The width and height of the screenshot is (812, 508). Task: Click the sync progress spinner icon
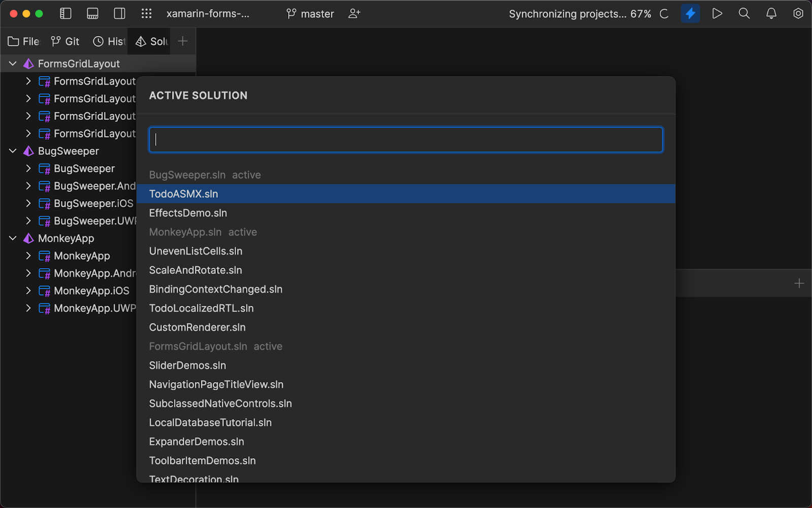point(664,14)
